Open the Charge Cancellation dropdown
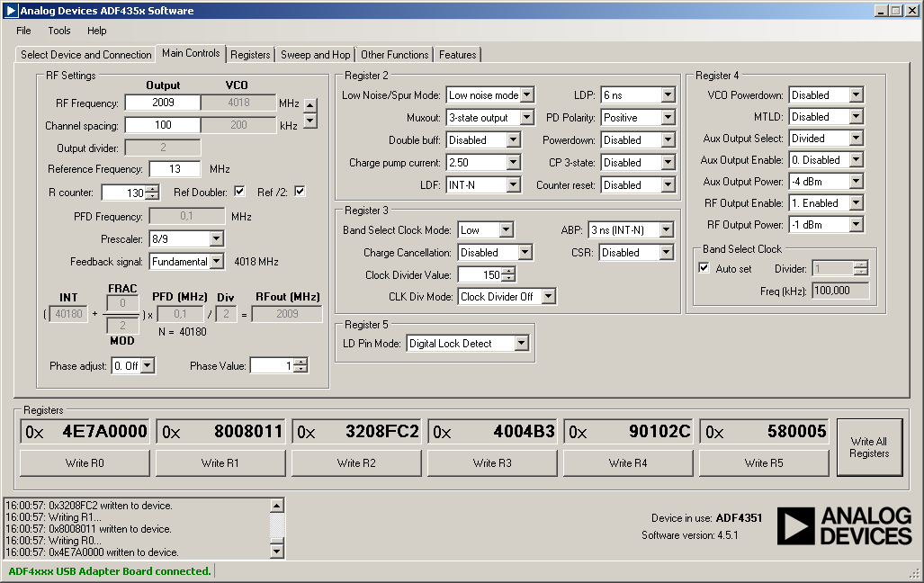The width and height of the screenshot is (924, 583). point(525,252)
